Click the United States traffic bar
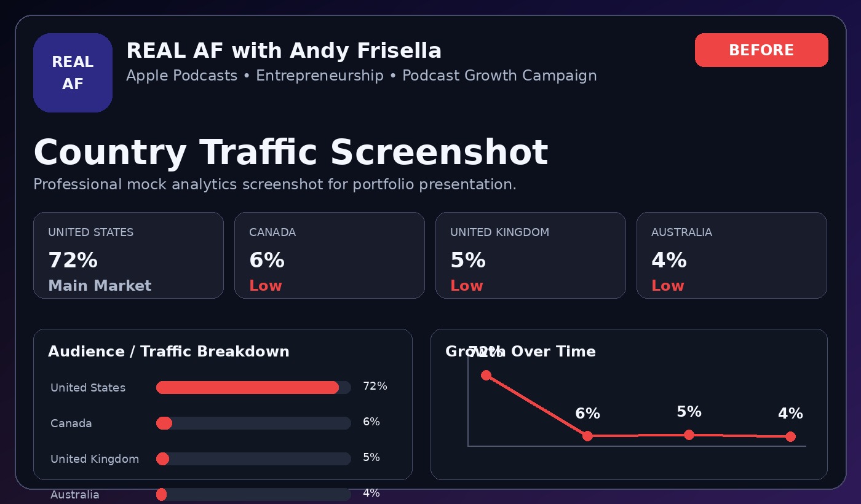The width and height of the screenshot is (861, 504). 253,387
